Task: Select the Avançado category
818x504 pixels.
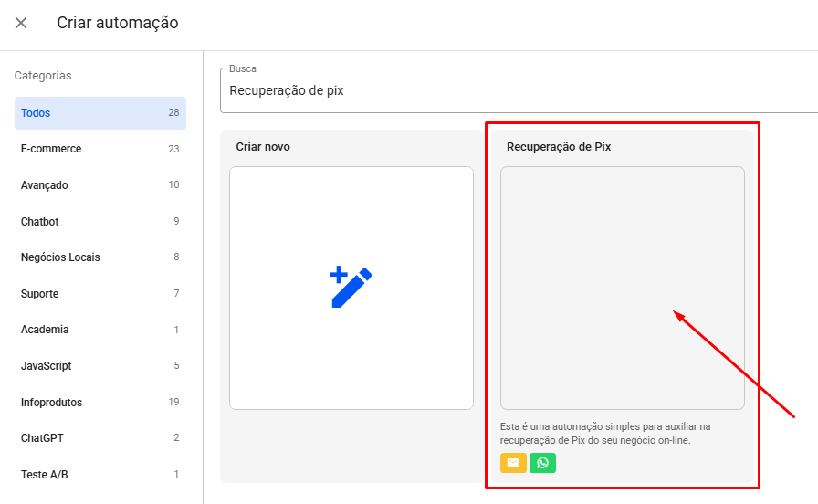Action: [100, 185]
